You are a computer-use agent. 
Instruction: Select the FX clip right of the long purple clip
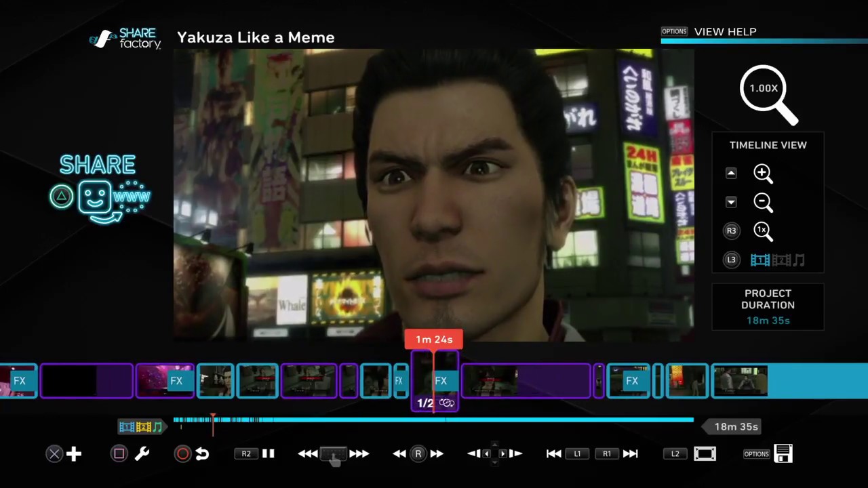(629, 380)
